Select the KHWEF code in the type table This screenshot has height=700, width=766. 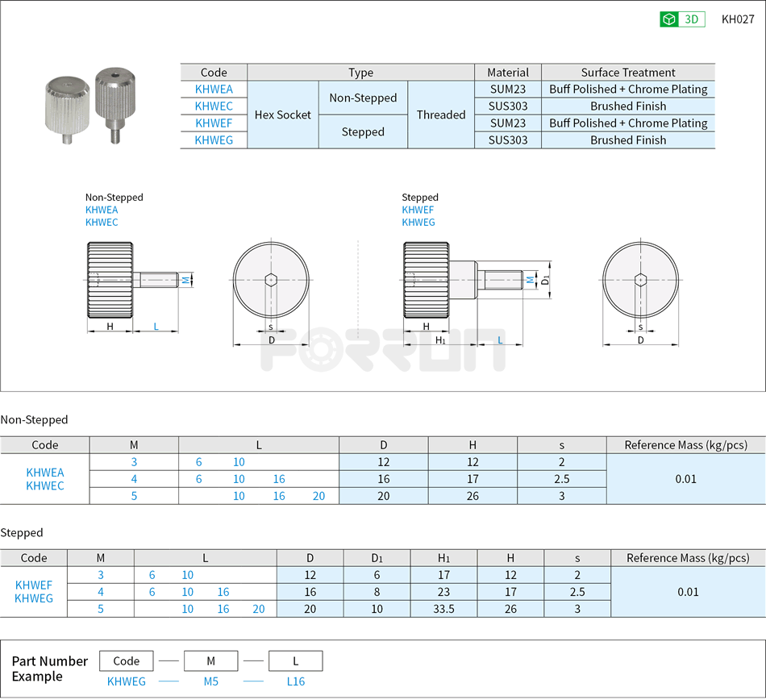click(214, 123)
